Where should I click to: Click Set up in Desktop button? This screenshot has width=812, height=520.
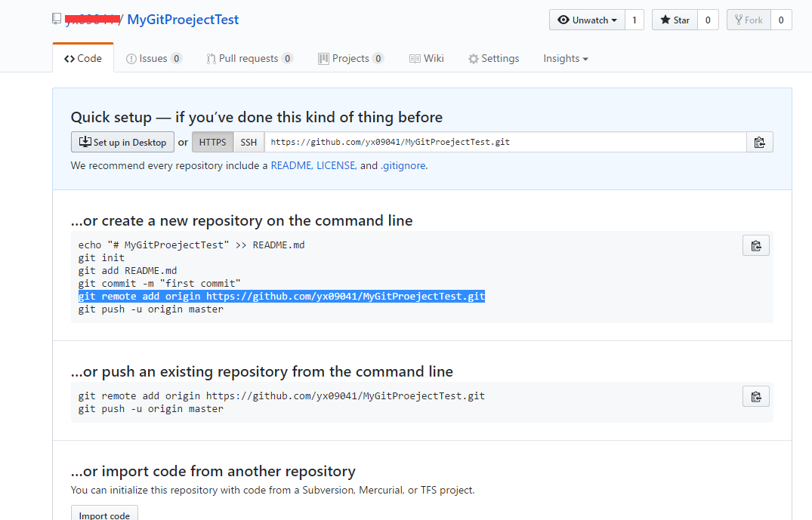tap(122, 143)
